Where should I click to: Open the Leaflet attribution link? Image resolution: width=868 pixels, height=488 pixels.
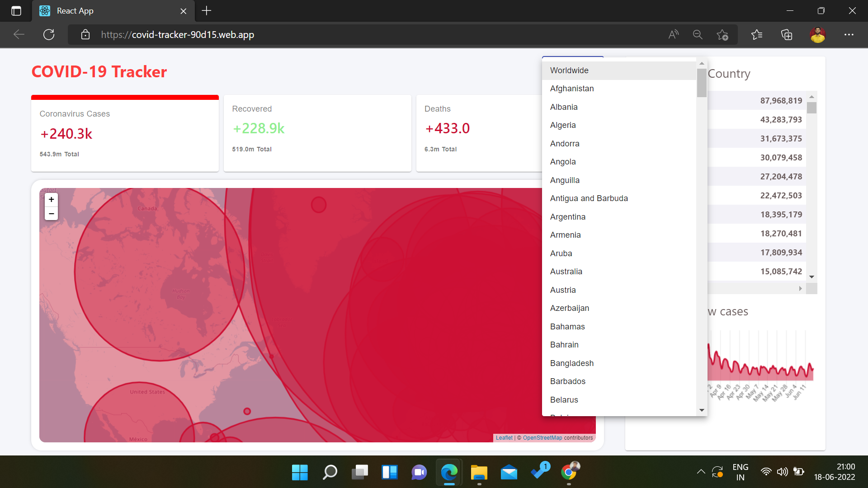(504, 438)
